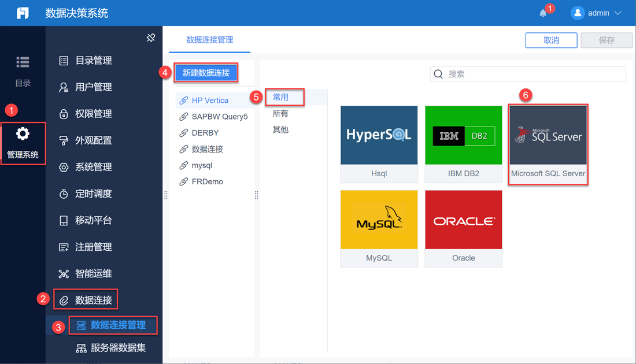Select the 管理系统 gear icon

(x=23, y=134)
